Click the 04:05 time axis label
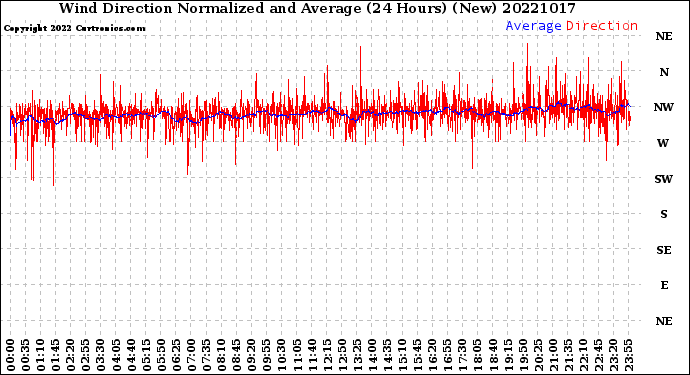The height and width of the screenshot is (375, 690). tap(116, 355)
